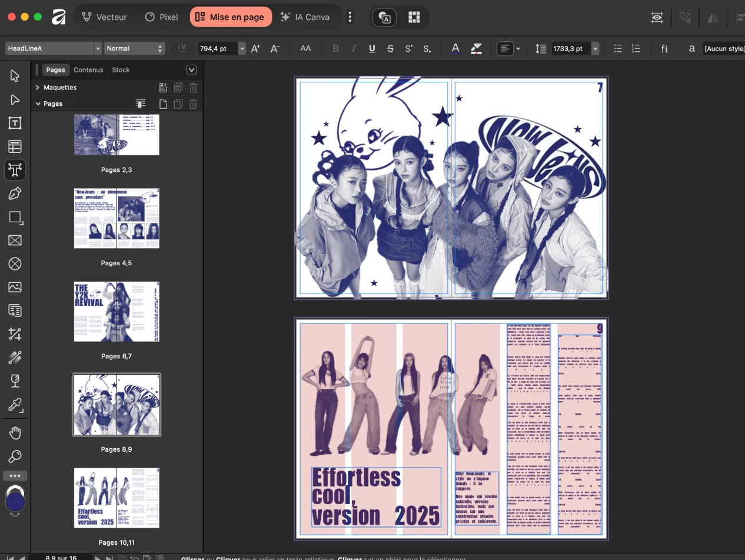This screenshot has width=745, height=560.
Task: Activate the Picture Frame tool
Action: (x=15, y=241)
